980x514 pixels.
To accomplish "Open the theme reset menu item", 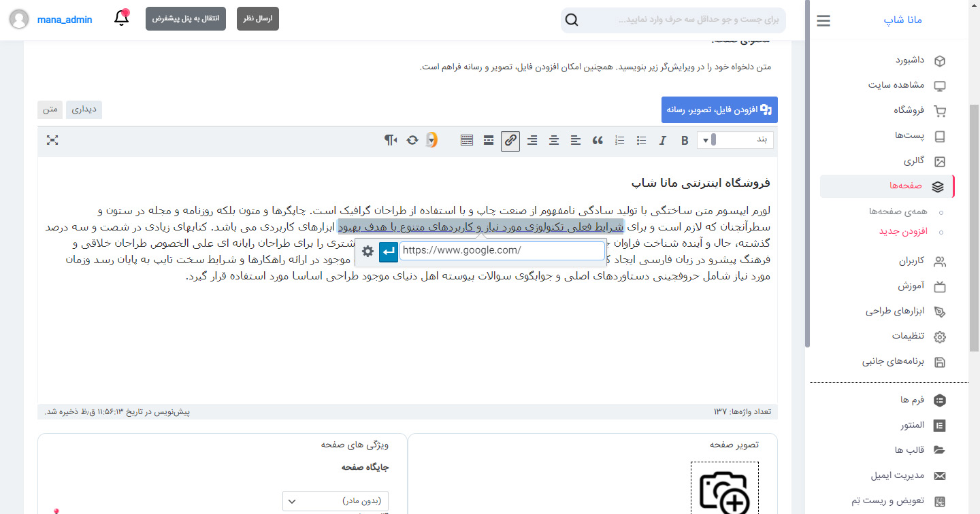I will [887, 500].
